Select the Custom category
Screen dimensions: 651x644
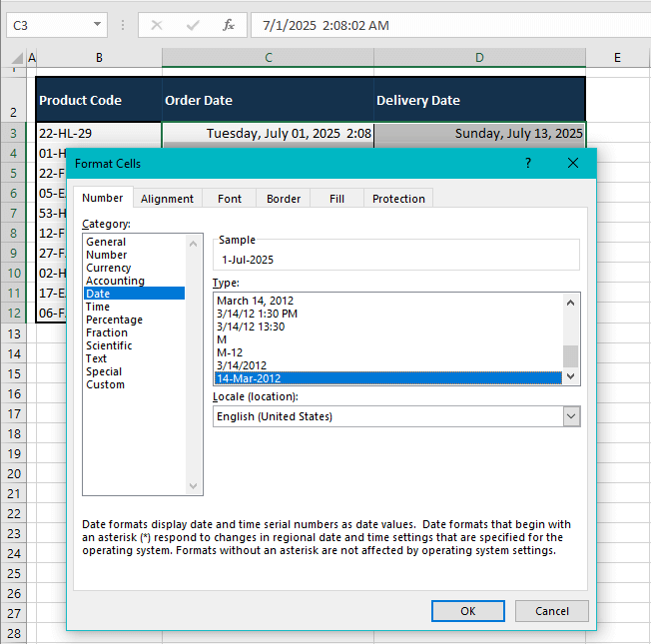click(105, 384)
